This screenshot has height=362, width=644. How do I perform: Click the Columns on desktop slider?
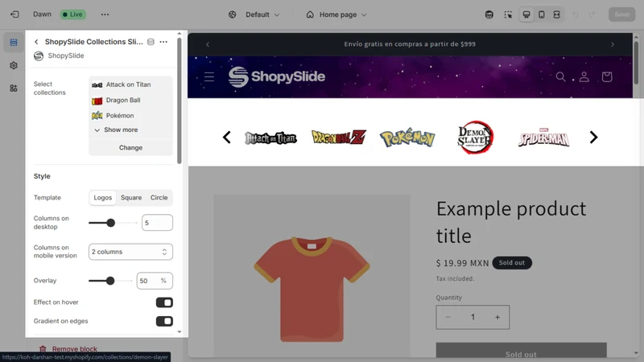point(113,223)
